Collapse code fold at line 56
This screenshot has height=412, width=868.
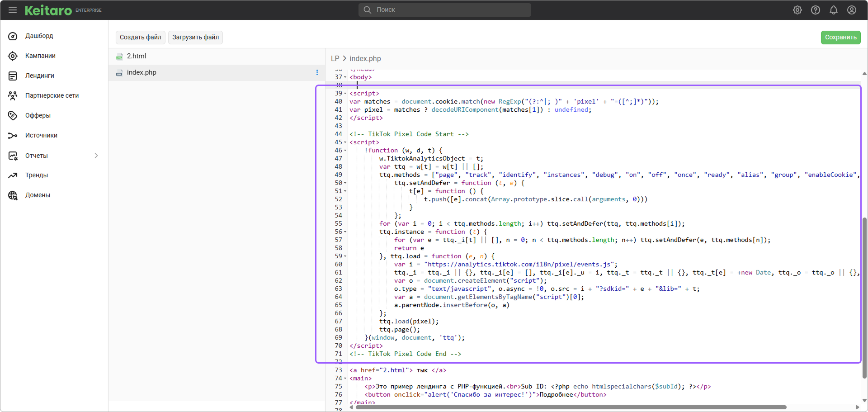(345, 232)
